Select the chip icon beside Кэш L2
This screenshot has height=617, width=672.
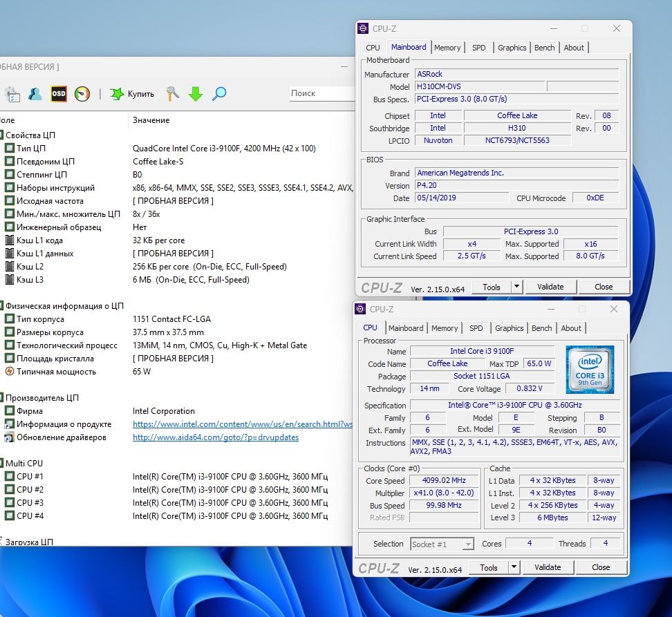tap(10, 266)
